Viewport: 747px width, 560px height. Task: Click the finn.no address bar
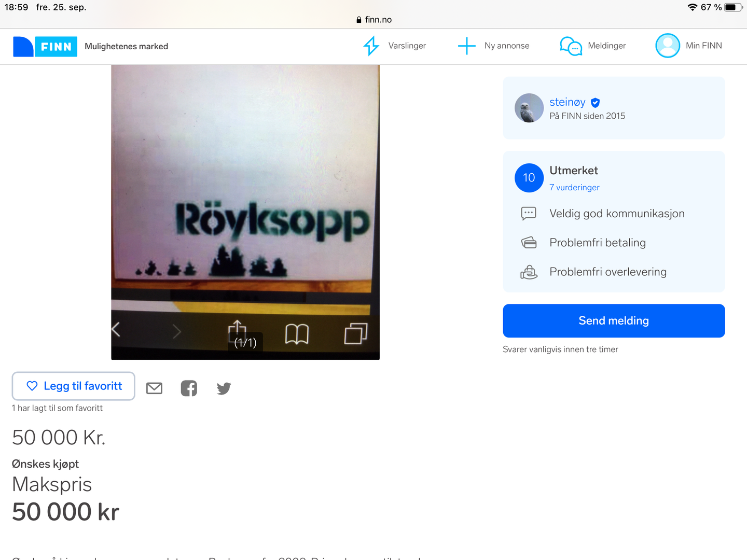(374, 20)
